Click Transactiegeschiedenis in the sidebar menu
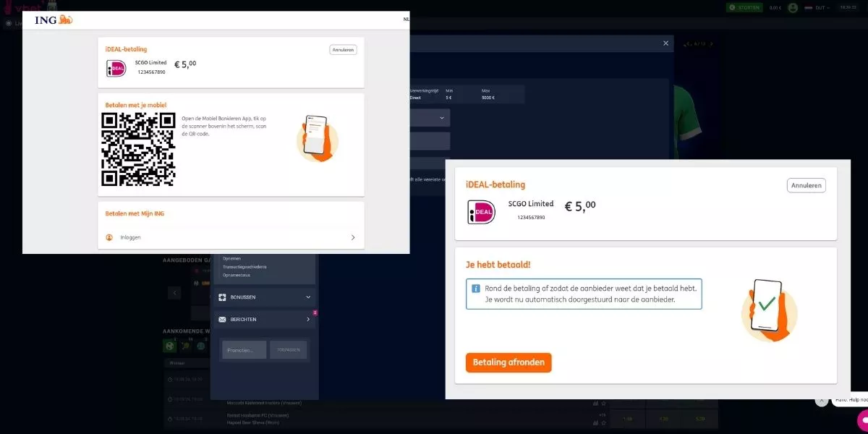 [244, 267]
